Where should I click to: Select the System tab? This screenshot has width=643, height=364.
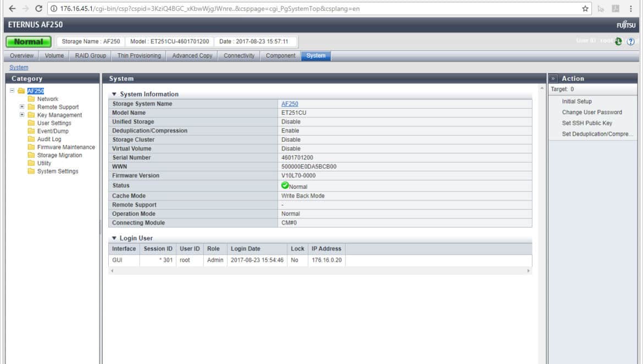coord(316,55)
